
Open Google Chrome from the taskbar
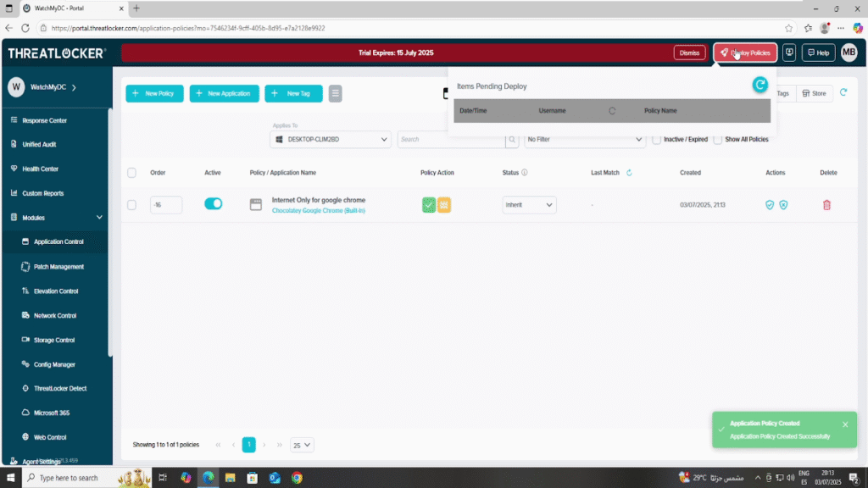coord(298,478)
